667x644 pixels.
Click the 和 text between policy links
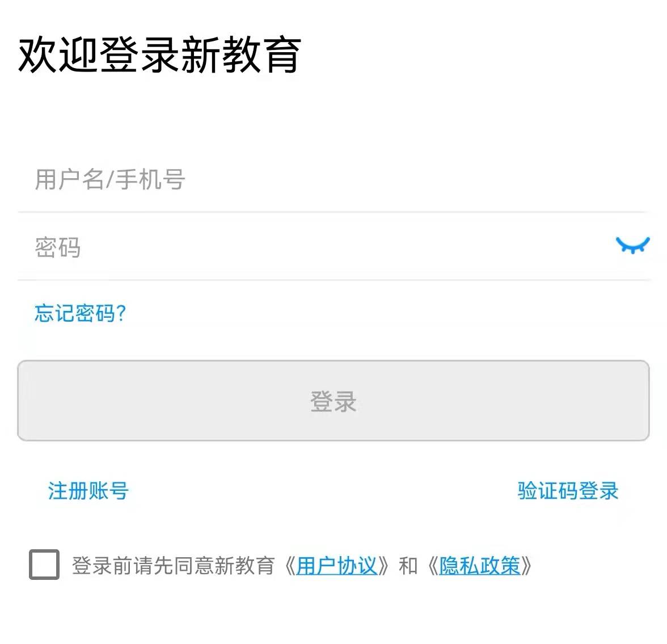click(x=408, y=566)
